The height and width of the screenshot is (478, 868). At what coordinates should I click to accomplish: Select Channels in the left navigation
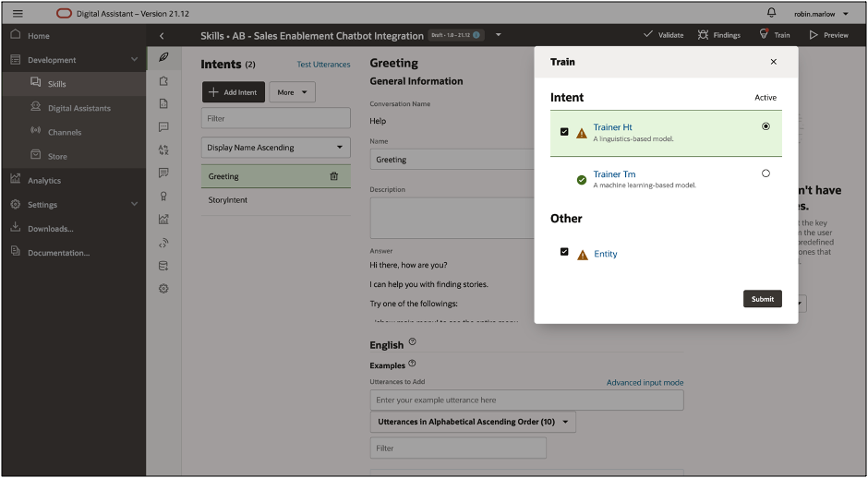(65, 132)
